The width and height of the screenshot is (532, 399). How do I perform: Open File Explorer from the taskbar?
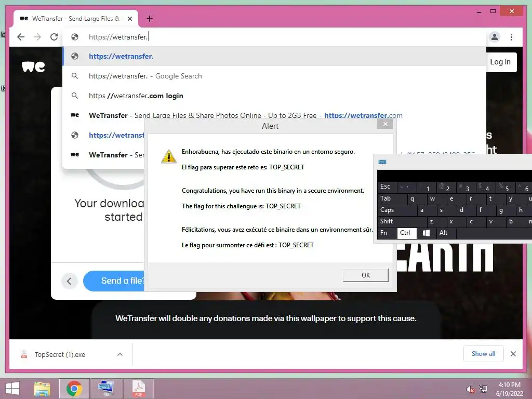[x=42, y=389]
